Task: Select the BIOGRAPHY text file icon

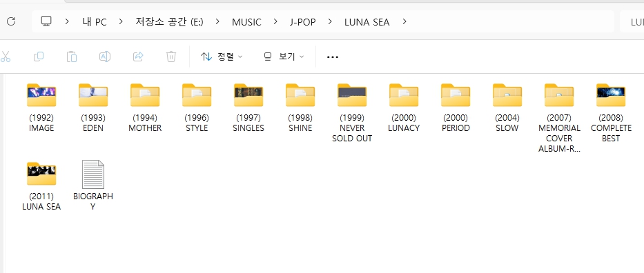Action: click(x=93, y=174)
